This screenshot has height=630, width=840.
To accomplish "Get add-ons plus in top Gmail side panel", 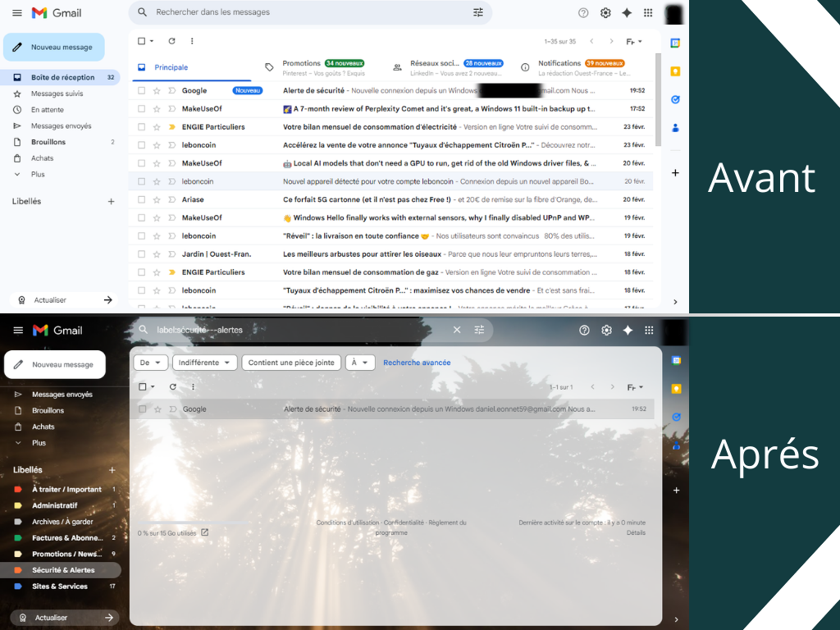I will point(676,173).
